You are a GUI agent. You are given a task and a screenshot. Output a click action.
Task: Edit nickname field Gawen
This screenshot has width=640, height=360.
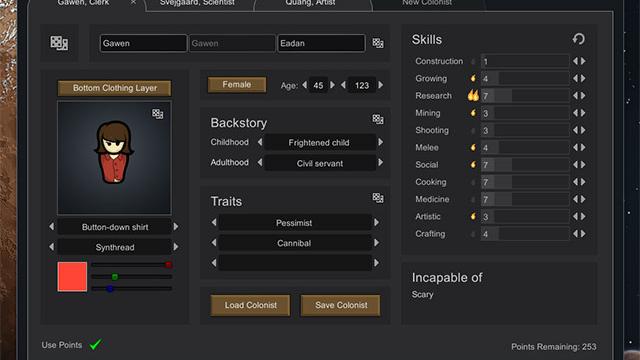(x=232, y=43)
